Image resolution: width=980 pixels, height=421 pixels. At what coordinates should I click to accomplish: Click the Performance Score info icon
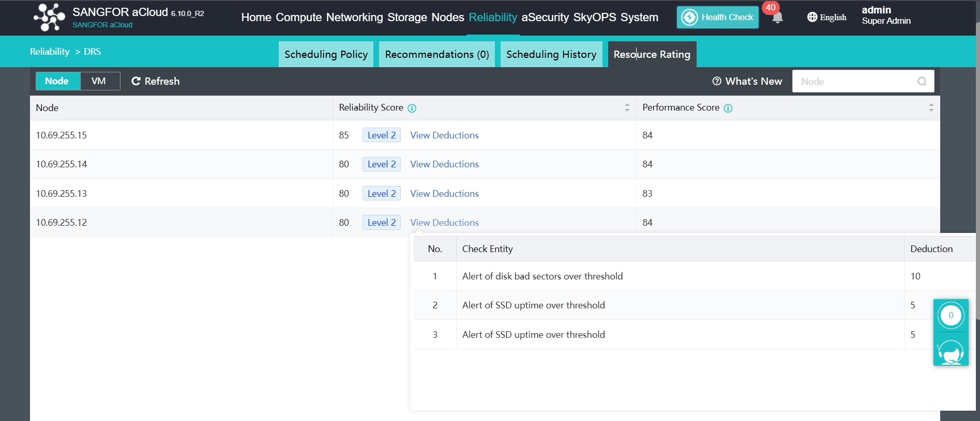(x=728, y=108)
